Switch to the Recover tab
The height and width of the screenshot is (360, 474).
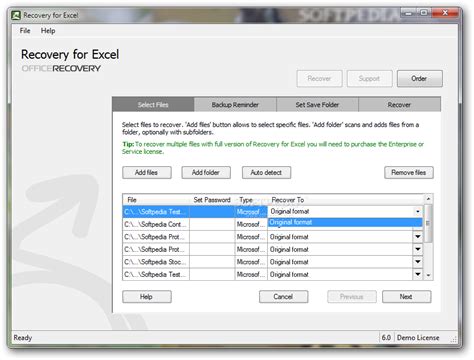pos(399,105)
